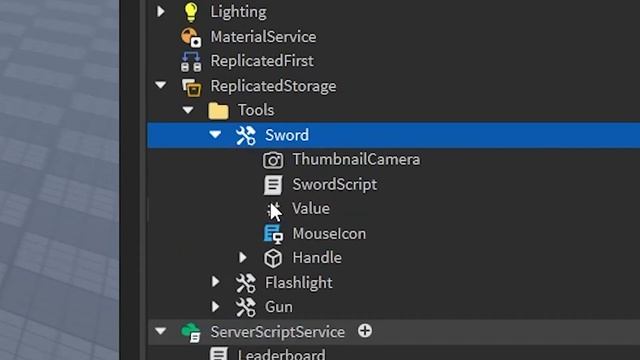Click the ThumbnailCamera camera icon
Image resolution: width=640 pixels, height=360 pixels.
click(x=273, y=160)
